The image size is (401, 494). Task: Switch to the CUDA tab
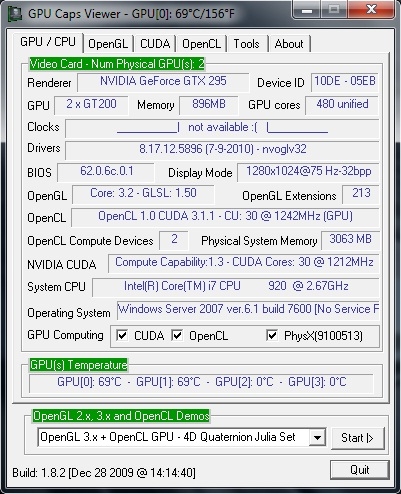click(x=155, y=44)
